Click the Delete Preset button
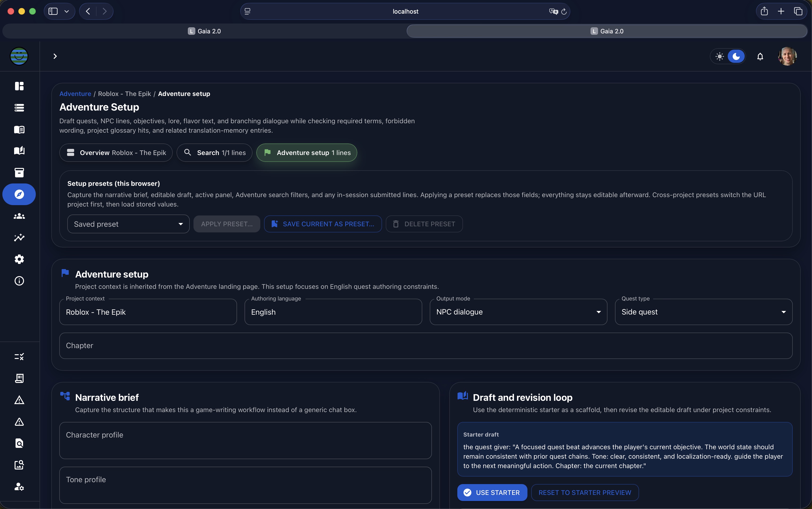Screen dimensions: 812x509 424,224
